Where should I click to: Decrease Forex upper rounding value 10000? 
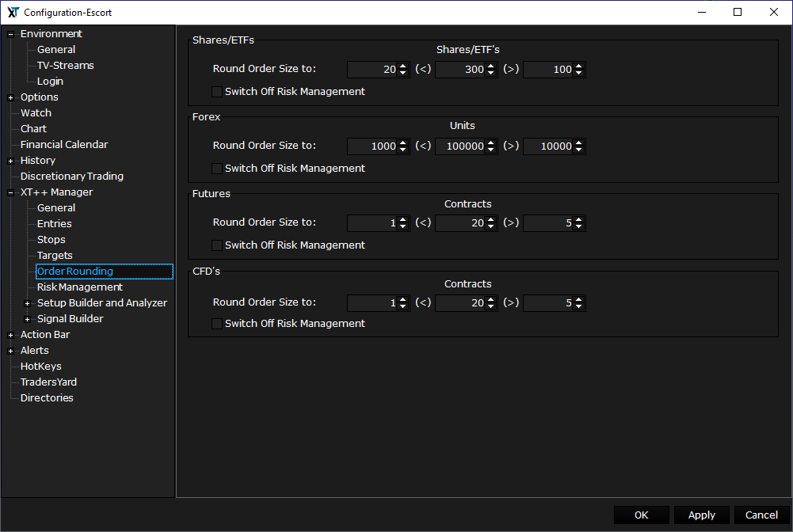tap(578, 150)
